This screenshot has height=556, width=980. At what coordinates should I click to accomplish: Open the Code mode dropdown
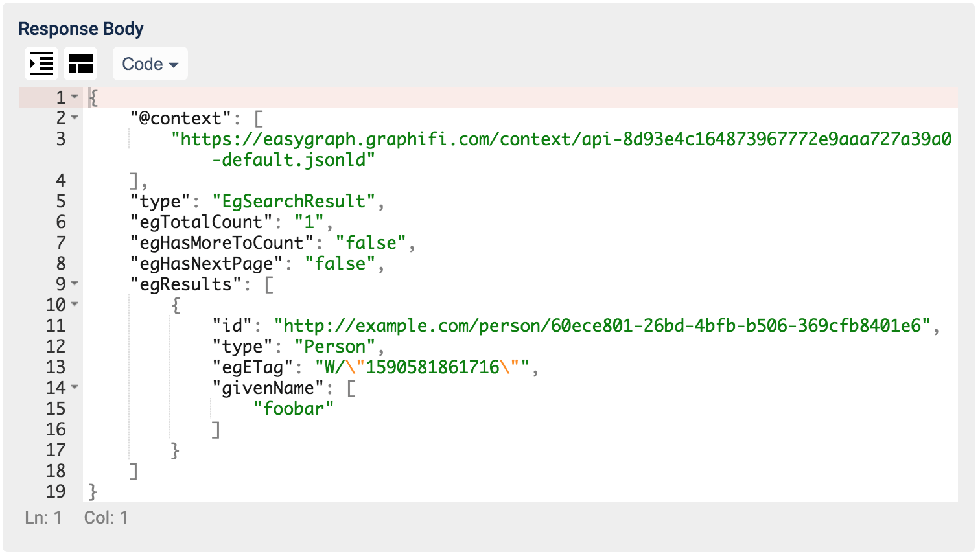150,64
